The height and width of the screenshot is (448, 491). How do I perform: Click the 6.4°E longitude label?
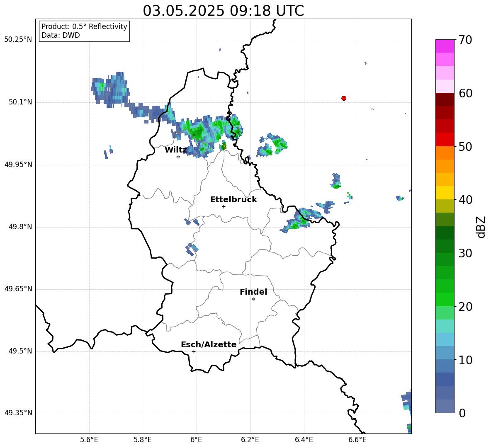(x=304, y=440)
